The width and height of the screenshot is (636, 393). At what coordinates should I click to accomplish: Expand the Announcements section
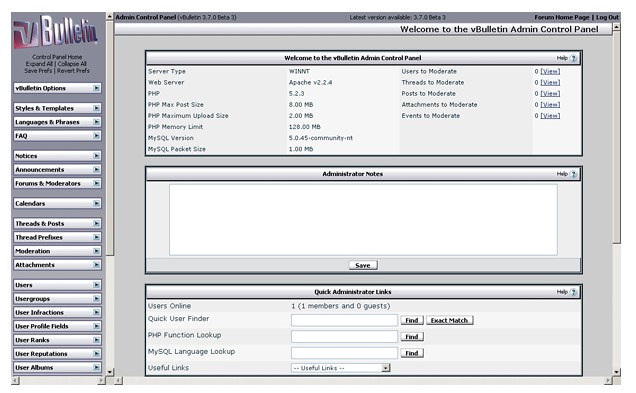tap(57, 170)
